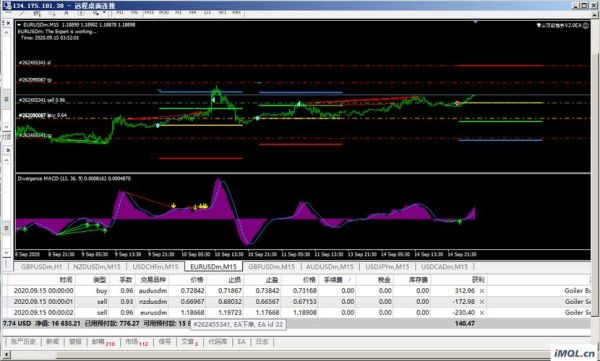Viewport: 600px width, 361px height.
Task: Switch to the GBPUSDm,H1 chart tab
Action: click(x=41, y=266)
